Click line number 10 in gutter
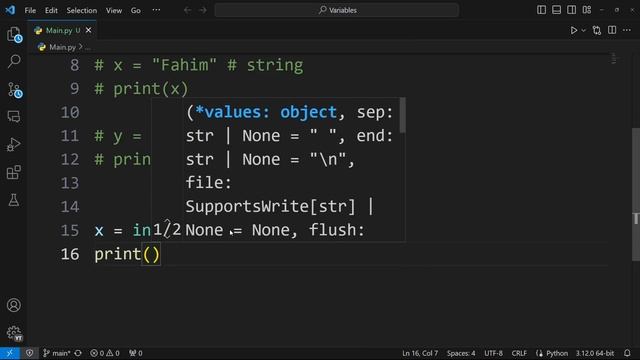640x360 pixels. pos(70,112)
